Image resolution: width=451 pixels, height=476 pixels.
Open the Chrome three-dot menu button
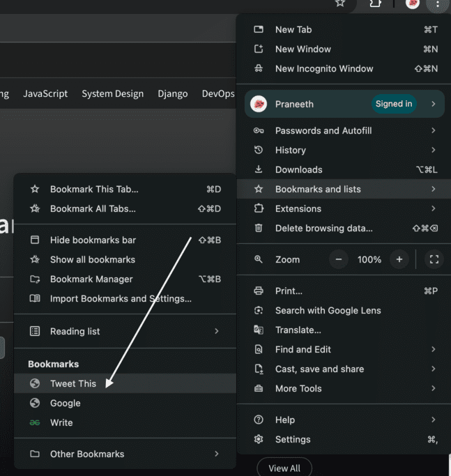click(437, 4)
